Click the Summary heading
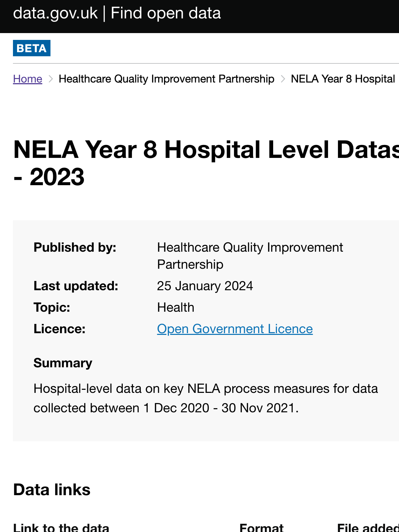The image size is (399, 532). (x=63, y=363)
